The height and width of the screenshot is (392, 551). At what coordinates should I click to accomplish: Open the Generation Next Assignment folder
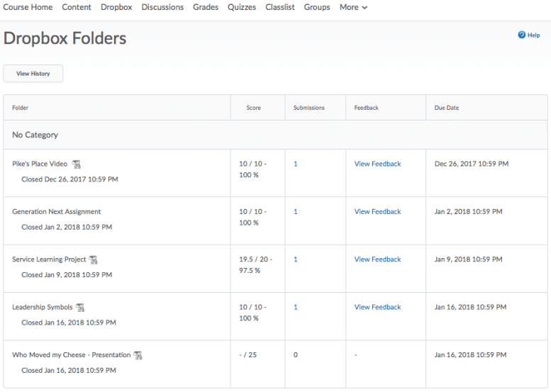57,211
